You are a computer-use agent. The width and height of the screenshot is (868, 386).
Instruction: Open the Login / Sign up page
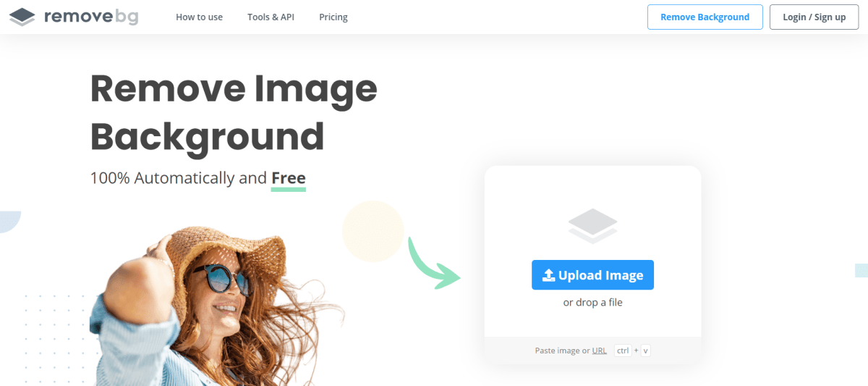pyautogui.click(x=814, y=17)
